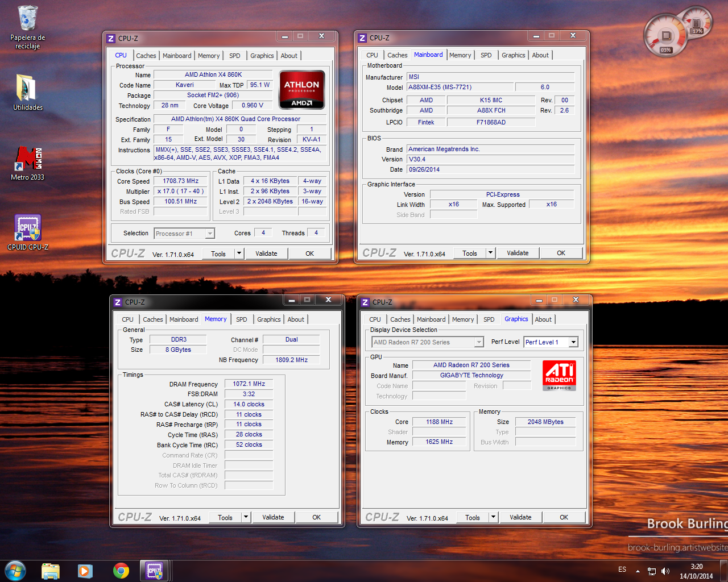728x582 pixels.
Task: Open the Utilidades folder on desktop
Action: coord(27,92)
